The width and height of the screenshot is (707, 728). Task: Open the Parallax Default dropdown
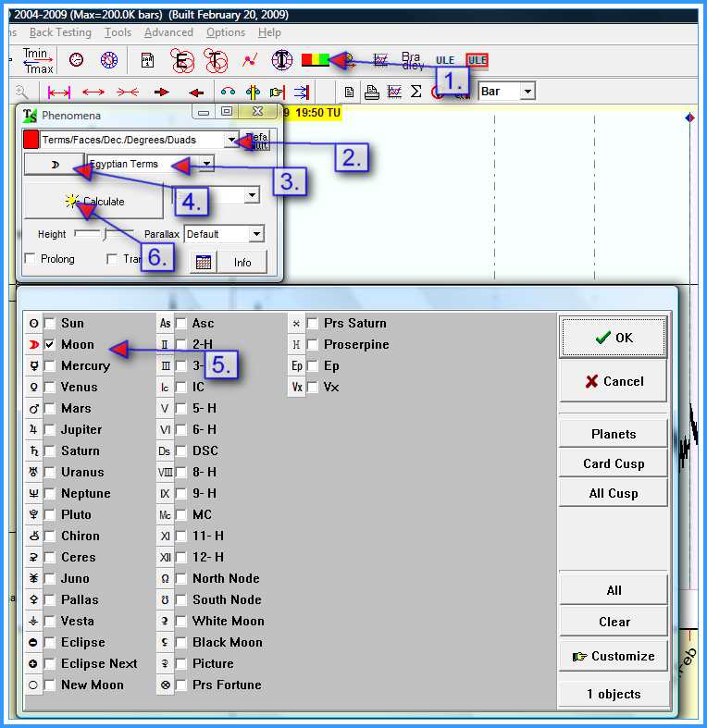pos(256,234)
